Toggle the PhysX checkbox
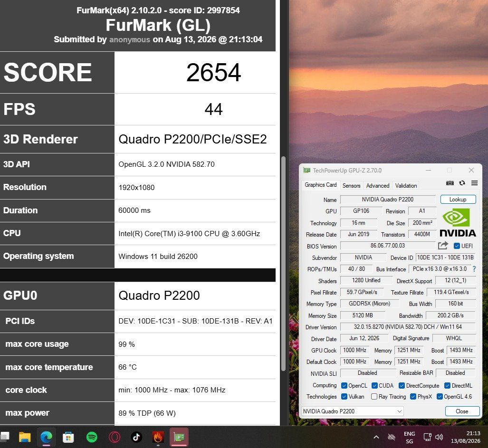 pyautogui.click(x=413, y=396)
